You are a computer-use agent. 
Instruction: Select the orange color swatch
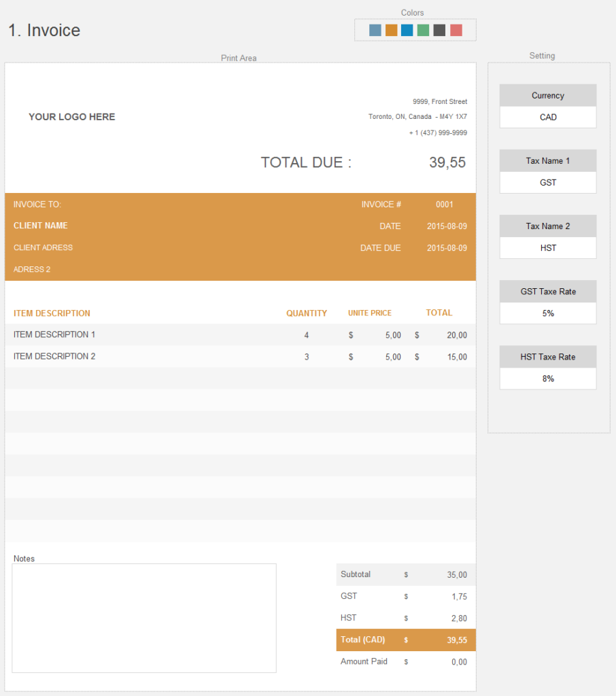pos(392,30)
